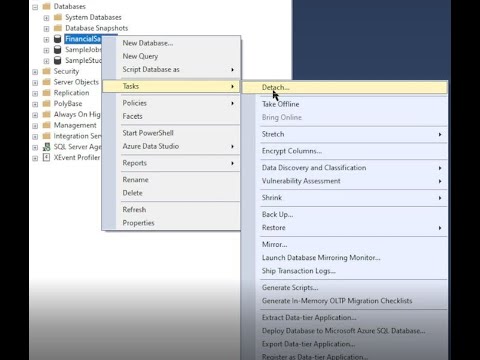Expand the Database Snapshots node
Viewport: 480px width, 360px height.
pos(46,29)
